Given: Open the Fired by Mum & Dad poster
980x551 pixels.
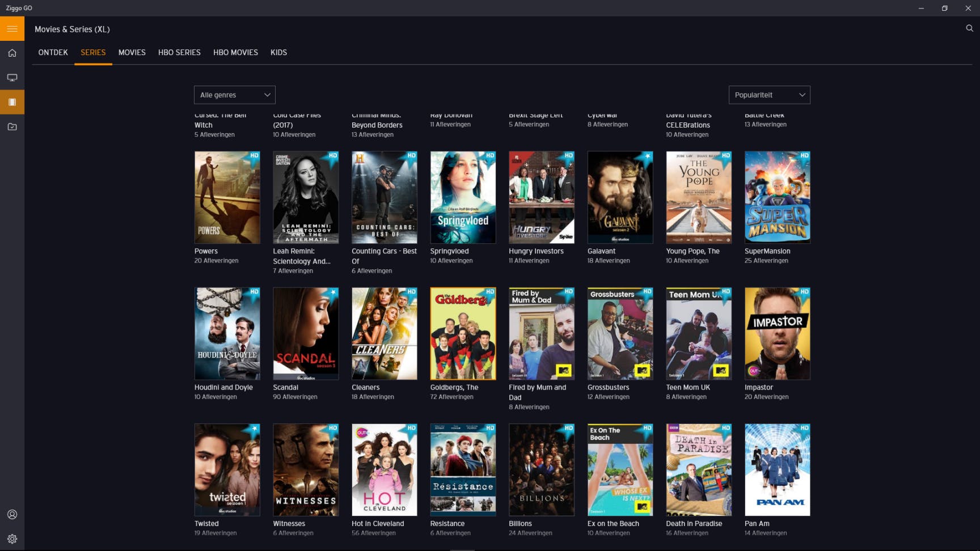Looking at the screenshot, I should coord(542,333).
